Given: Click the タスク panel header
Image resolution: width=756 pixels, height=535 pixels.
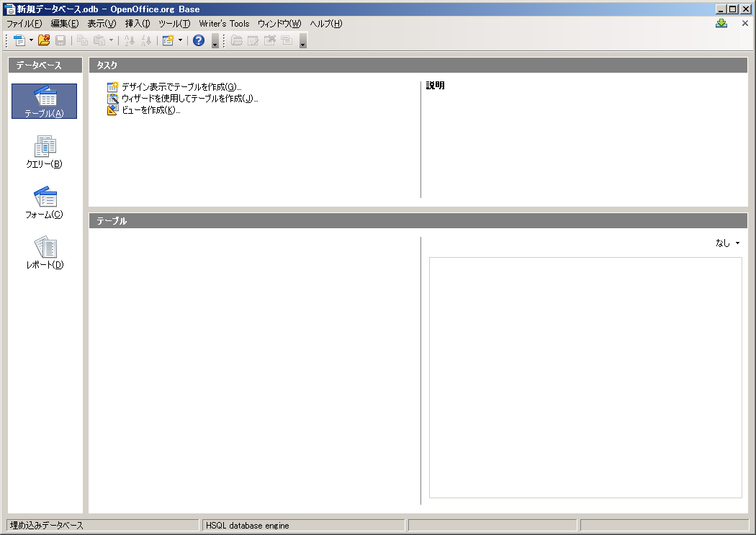Looking at the screenshot, I should click(x=418, y=65).
